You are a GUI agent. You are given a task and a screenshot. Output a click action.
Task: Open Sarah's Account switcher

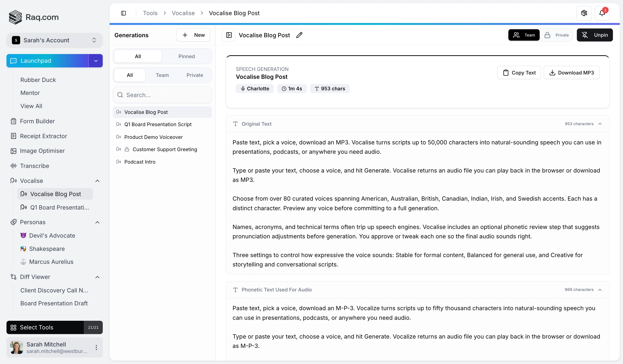54,40
